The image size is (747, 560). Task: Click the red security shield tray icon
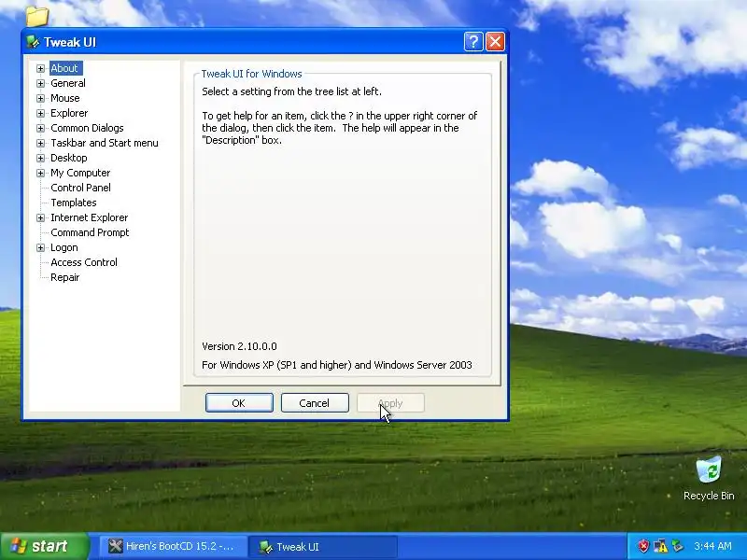pos(643,546)
